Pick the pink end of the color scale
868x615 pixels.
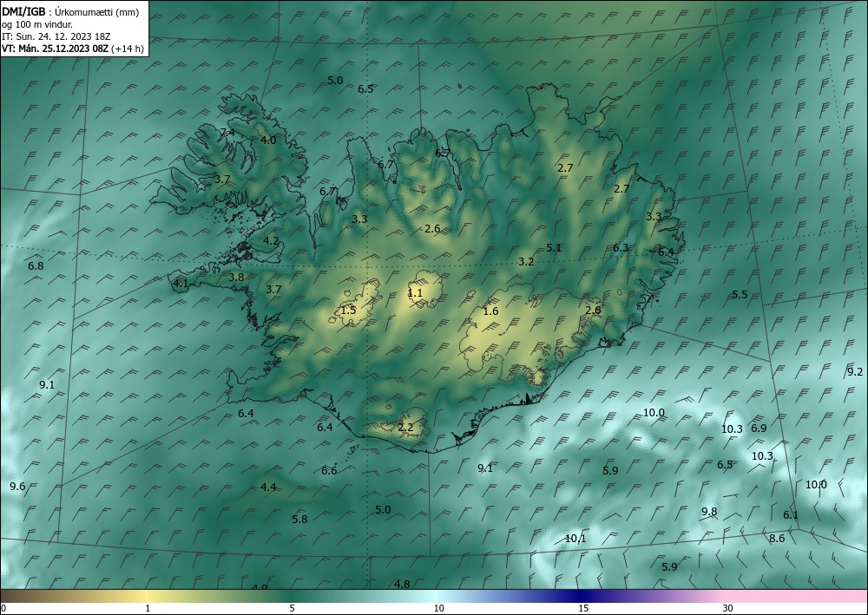(797, 596)
